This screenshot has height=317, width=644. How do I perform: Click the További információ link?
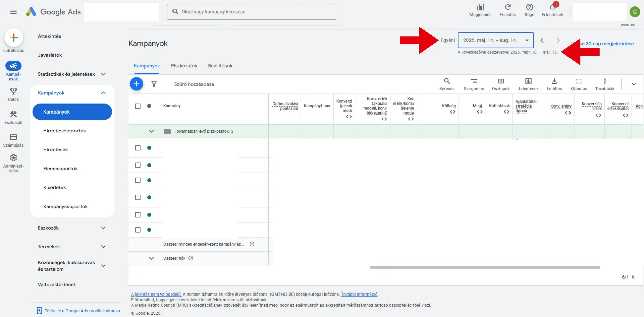[359, 295]
